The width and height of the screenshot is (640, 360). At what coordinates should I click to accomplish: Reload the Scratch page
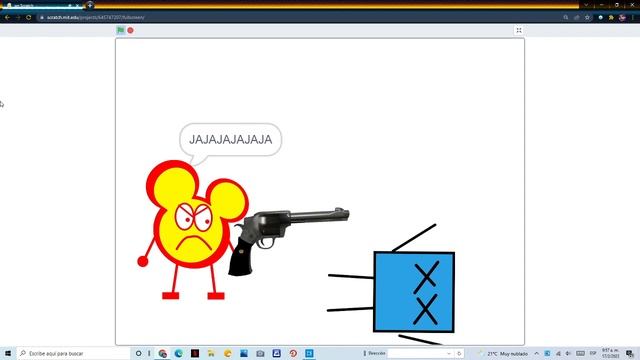[x=29, y=18]
